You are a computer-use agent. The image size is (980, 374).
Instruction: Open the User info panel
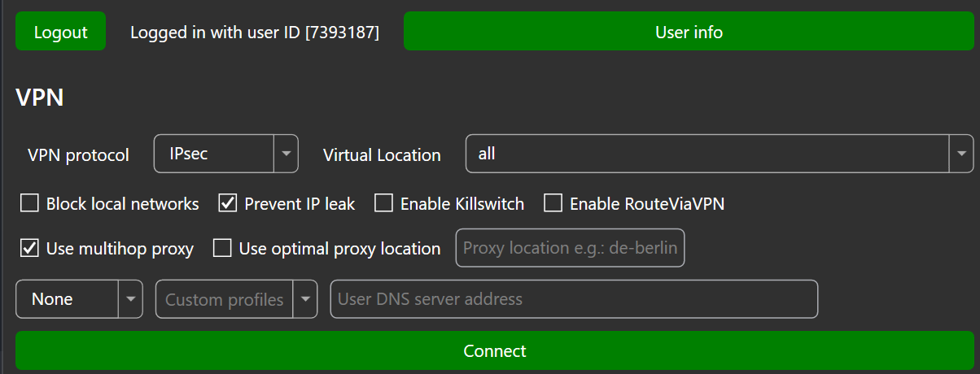[689, 32]
